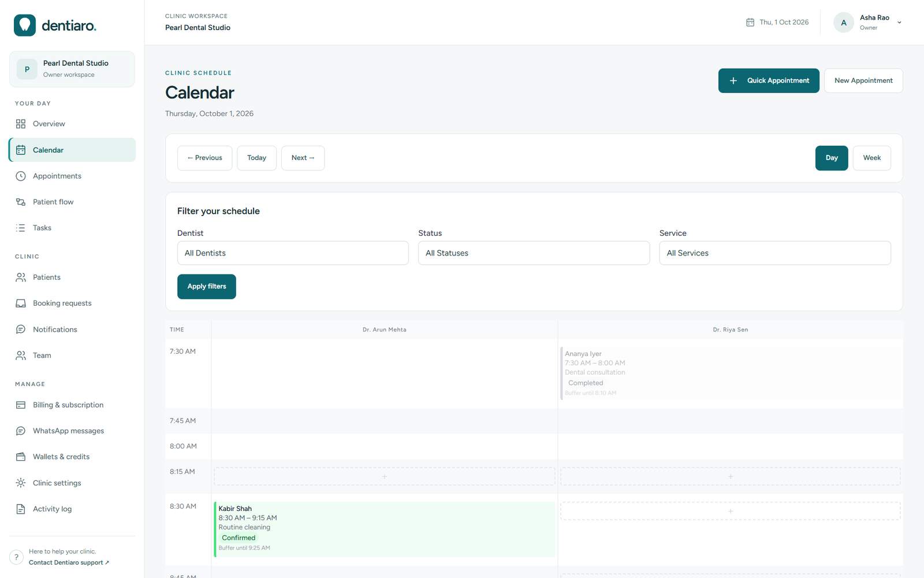924x578 pixels.
Task: Click the New Appointment button
Action: (x=863, y=81)
